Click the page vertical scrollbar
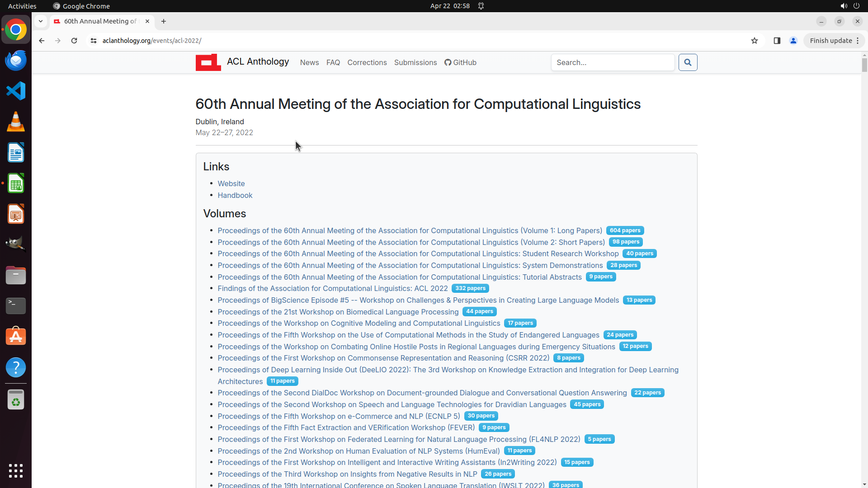This screenshot has height=488, width=868. tap(864, 271)
